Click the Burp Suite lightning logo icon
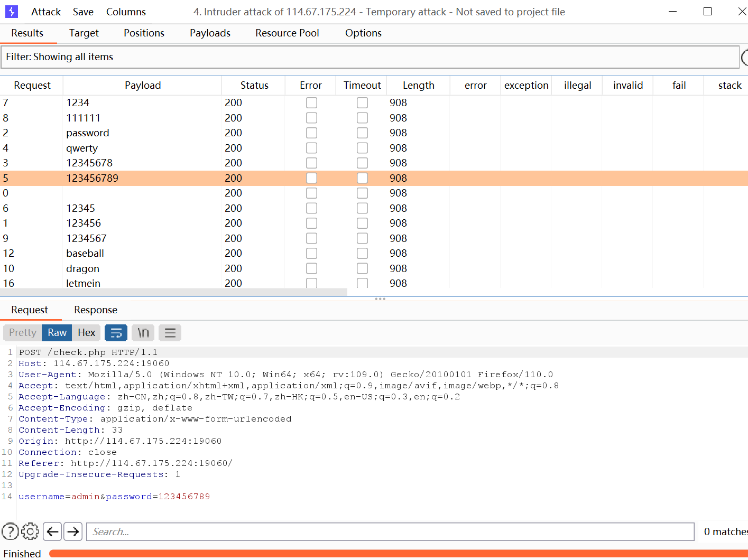Image resolution: width=748 pixels, height=560 pixels. [11, 12]
